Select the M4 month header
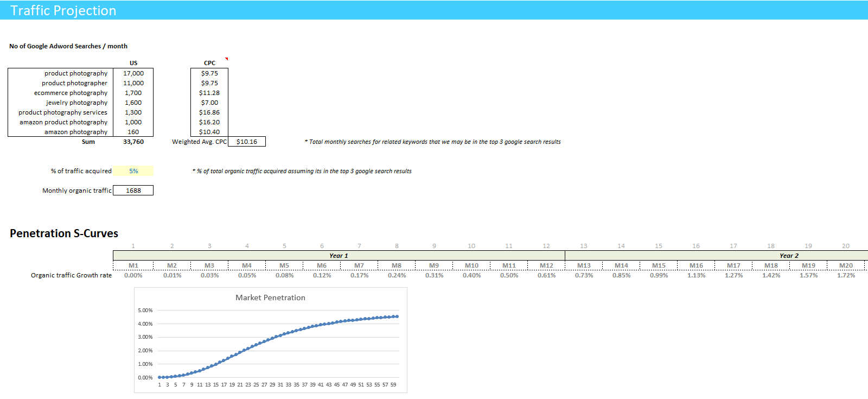This screenshot has height=399, width=868. (247, 265)
